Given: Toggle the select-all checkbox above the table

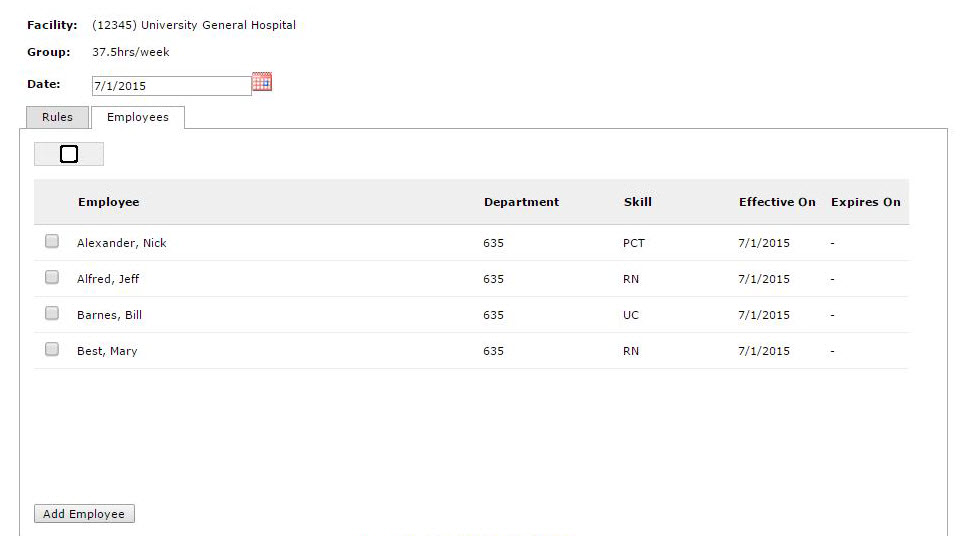Looking at the screenshot, I should click(69, 154).
